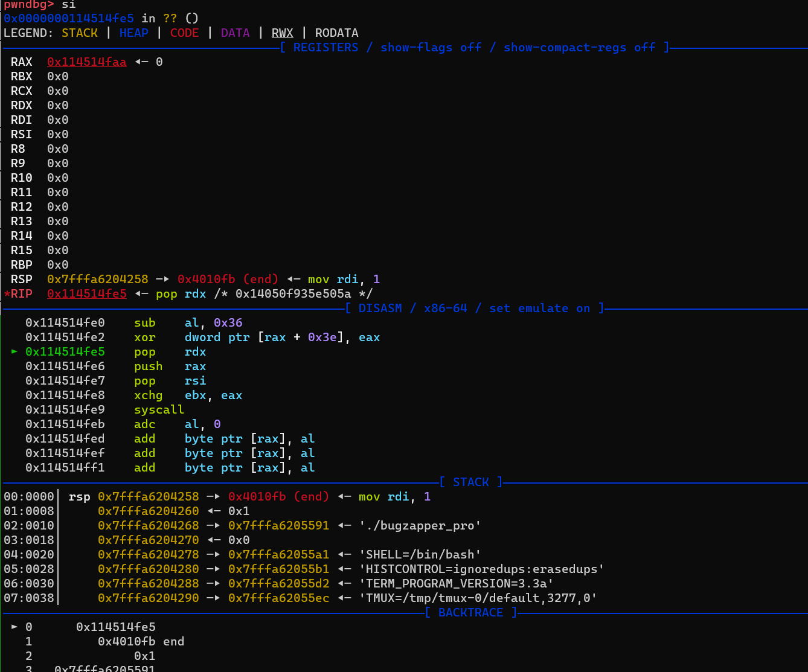Click the 'push rax' instruction
Viewport: 808px width, 672px height.
pyautogui.click(x=170, y=366)
